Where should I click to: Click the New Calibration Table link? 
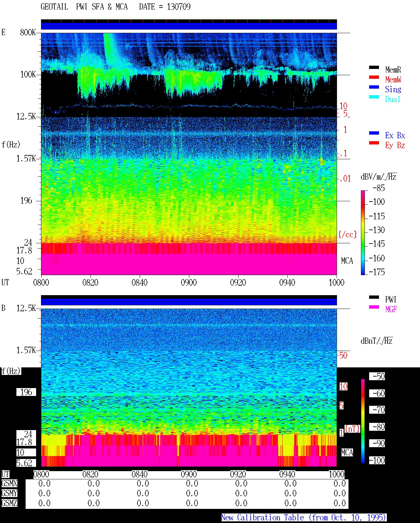(x=304, y=518)
